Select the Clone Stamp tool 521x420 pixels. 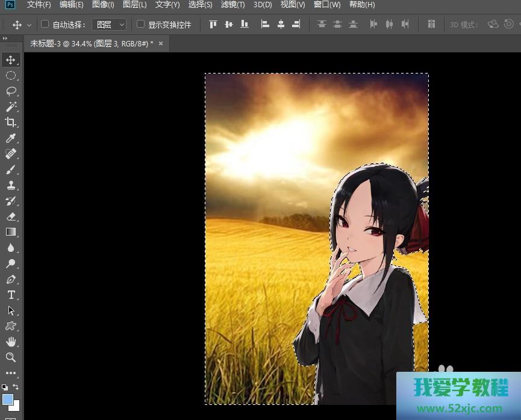[11, 185]
